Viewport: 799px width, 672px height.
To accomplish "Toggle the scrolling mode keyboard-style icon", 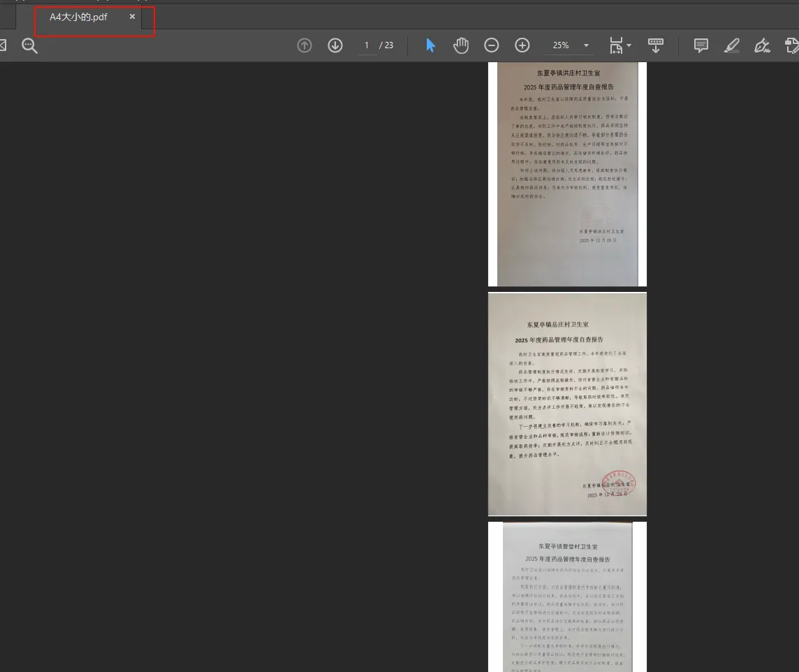I will point(655,45).
